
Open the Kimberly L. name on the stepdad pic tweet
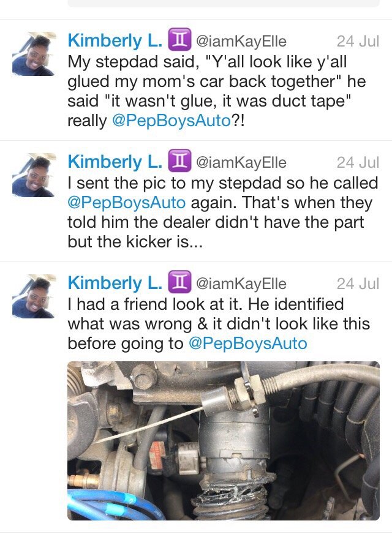tap(115, 162)
